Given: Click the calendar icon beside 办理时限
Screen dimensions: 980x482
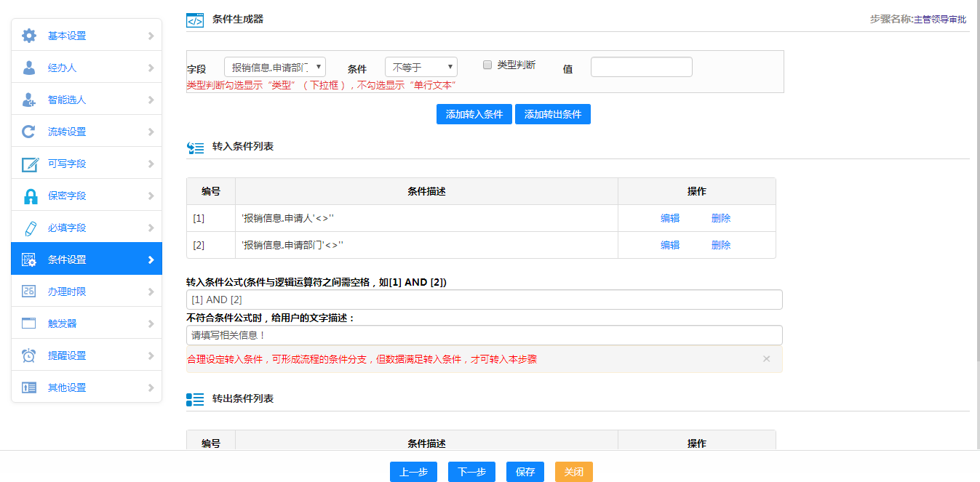Looking at the screenshot, I should tap(29, 292).
